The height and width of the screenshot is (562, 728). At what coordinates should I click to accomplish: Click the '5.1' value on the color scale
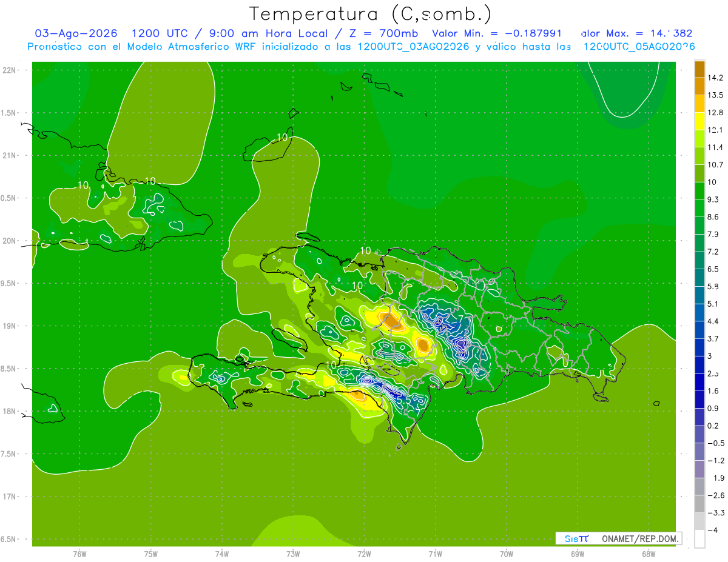[713, 304]
